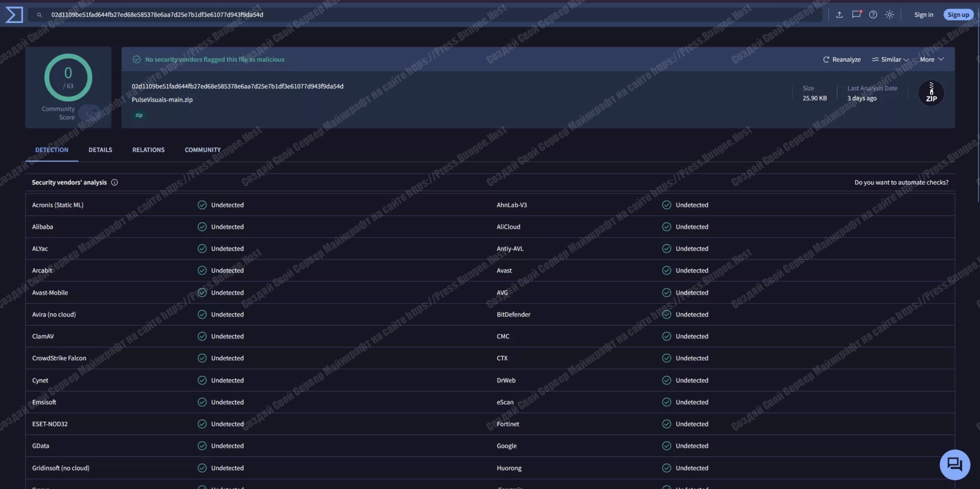This screenshot has height=489, width=980.
Task: Click CrowdStrike Falcon Undetected check icon
Action: tap(202, 358)
